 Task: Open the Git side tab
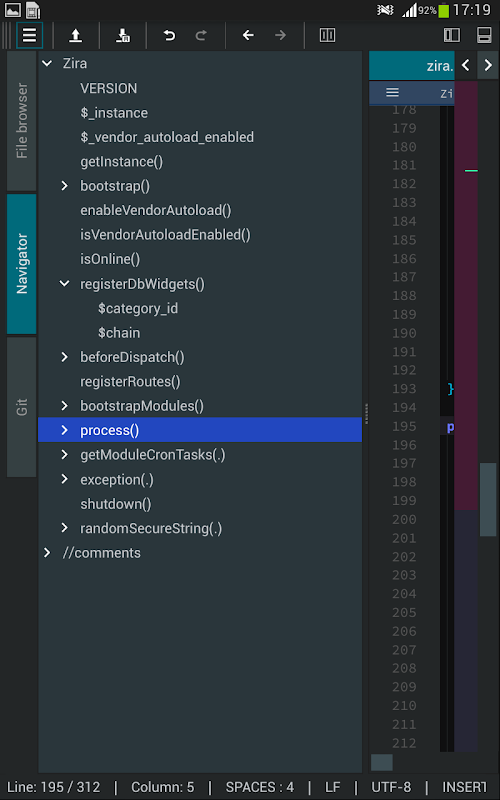click(22, 407)
